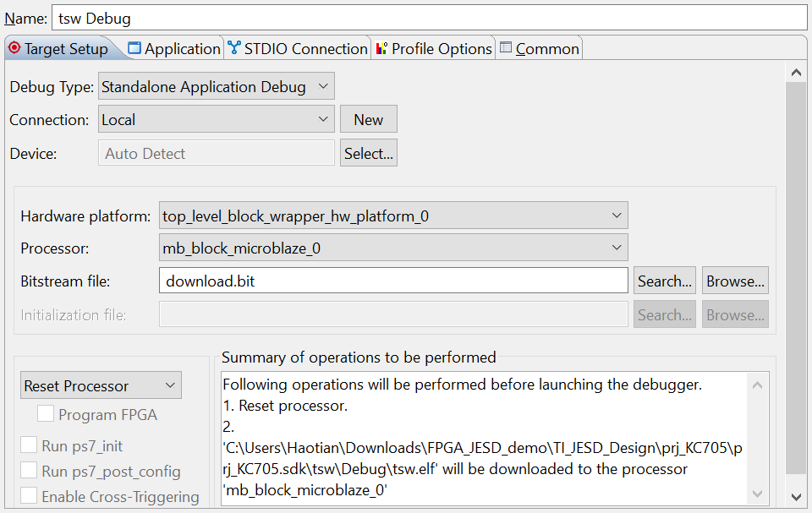Click the Profile Options tab icon
The image size is (812, 513).
pos(381,48)
